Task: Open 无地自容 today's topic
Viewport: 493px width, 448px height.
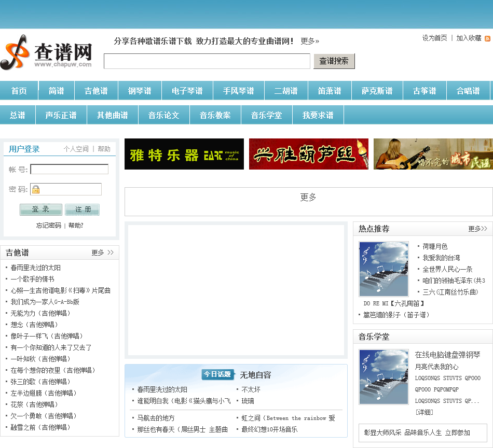Action: (x=255, y=375)
